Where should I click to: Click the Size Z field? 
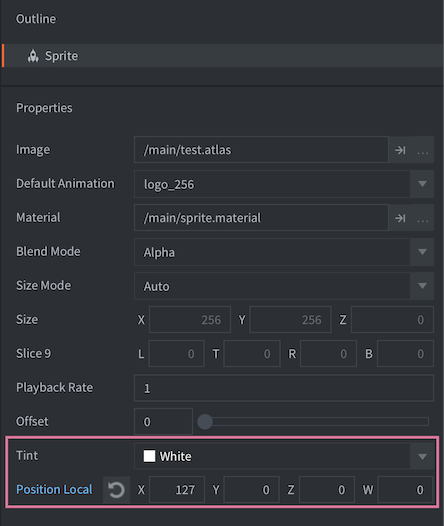point(392,320)
